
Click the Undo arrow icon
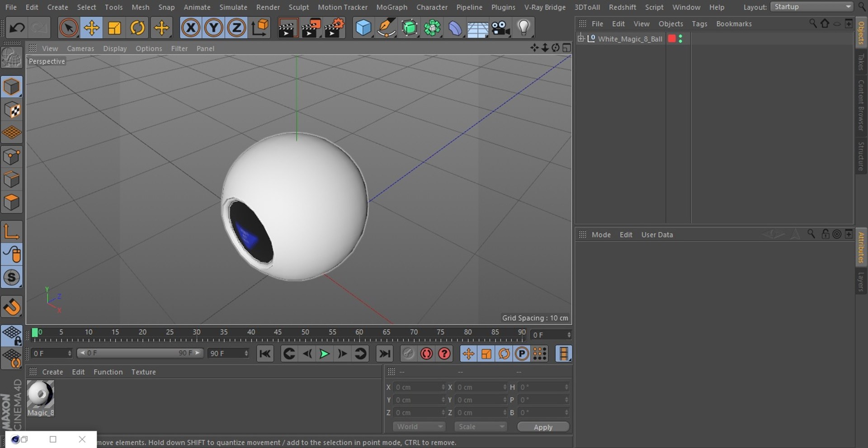(17, 28)
